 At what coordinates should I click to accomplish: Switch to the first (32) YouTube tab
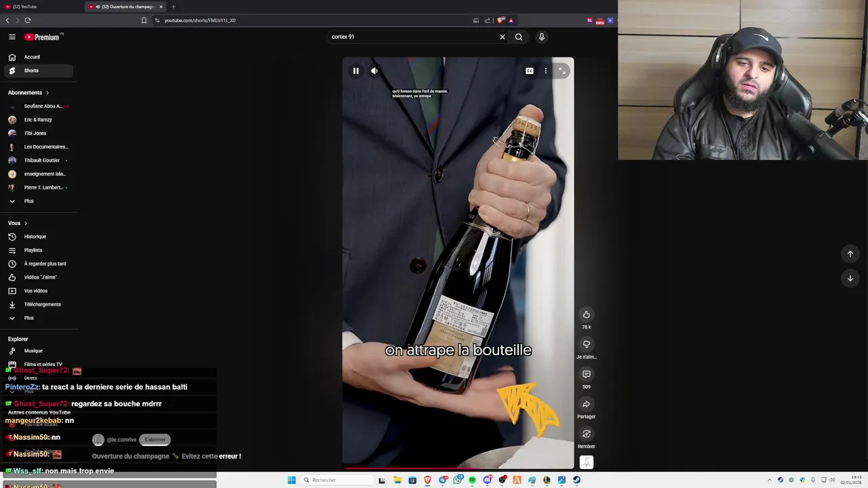point(41,7)
